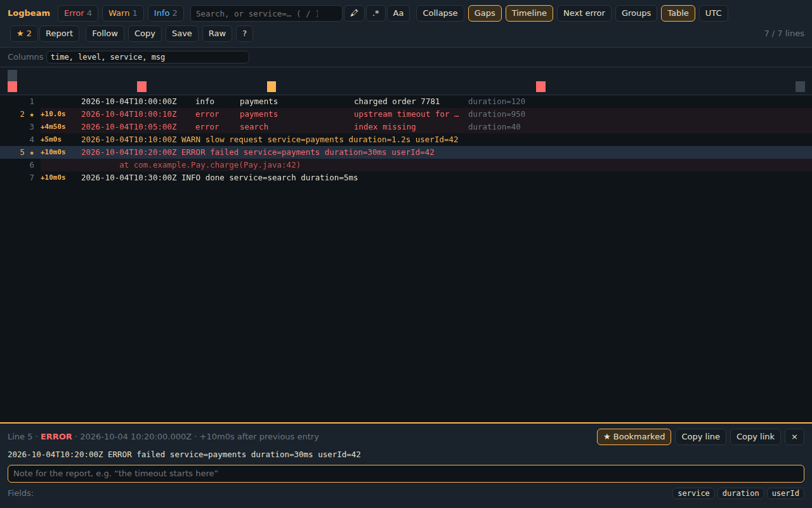Open the Groups view
The height and width of the screenshot is (508, 812).
[x=636, y=13]
